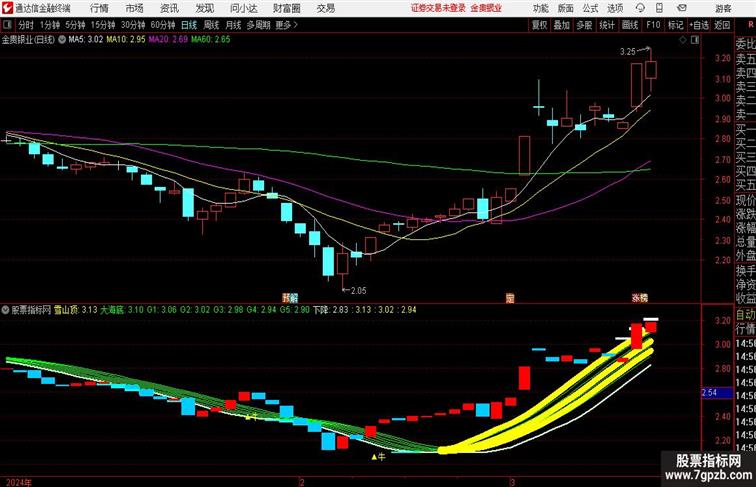The image size is (756, 487).
Task: Open the 选项 menu
Action: click(x=615, y=8)
